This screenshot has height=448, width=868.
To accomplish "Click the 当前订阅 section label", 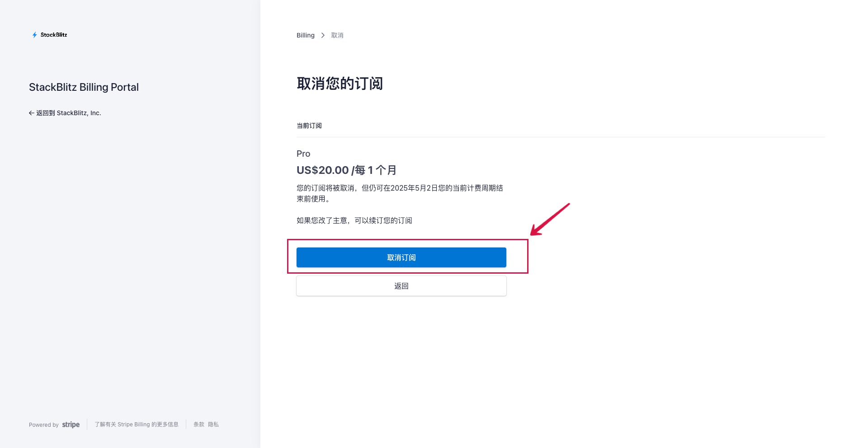I will [x=309, y=126].
